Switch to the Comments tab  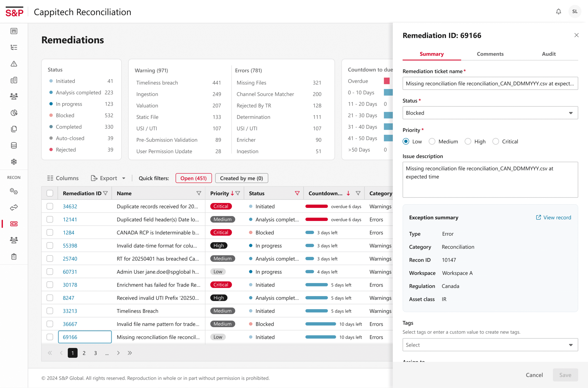pyautogui.click(x=490, y=54)
